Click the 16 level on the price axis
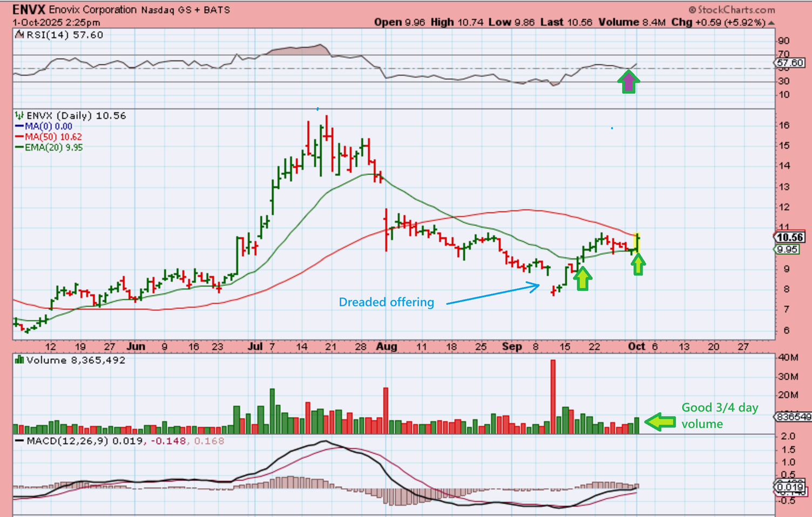This screenshot has width=812, height=517. (x=784, y=125)
